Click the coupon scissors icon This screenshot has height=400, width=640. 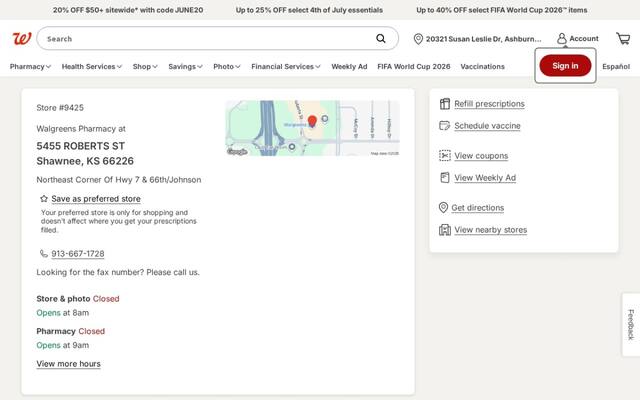coord(444,156)
